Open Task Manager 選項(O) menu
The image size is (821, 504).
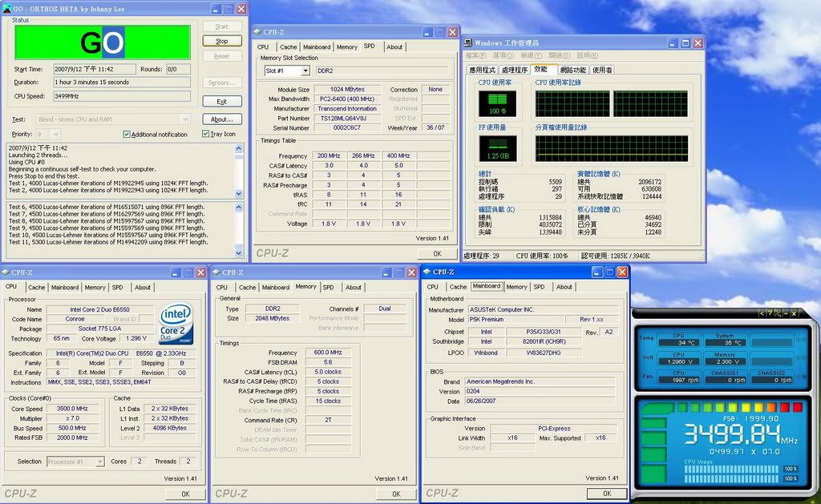click(x=504, y=56)
